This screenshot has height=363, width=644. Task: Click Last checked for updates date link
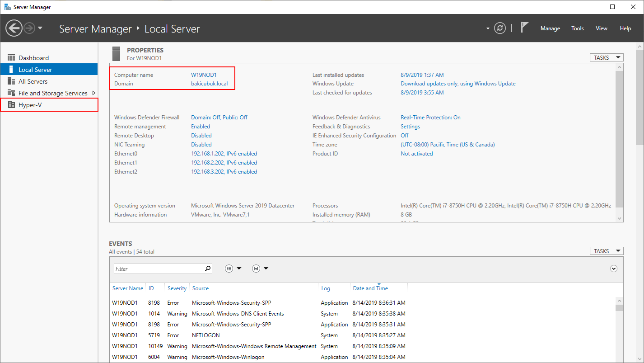tap(422, 93)
